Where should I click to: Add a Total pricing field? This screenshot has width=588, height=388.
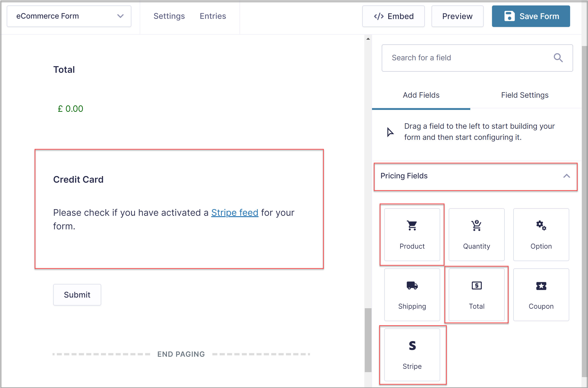(x=476, y=294)
